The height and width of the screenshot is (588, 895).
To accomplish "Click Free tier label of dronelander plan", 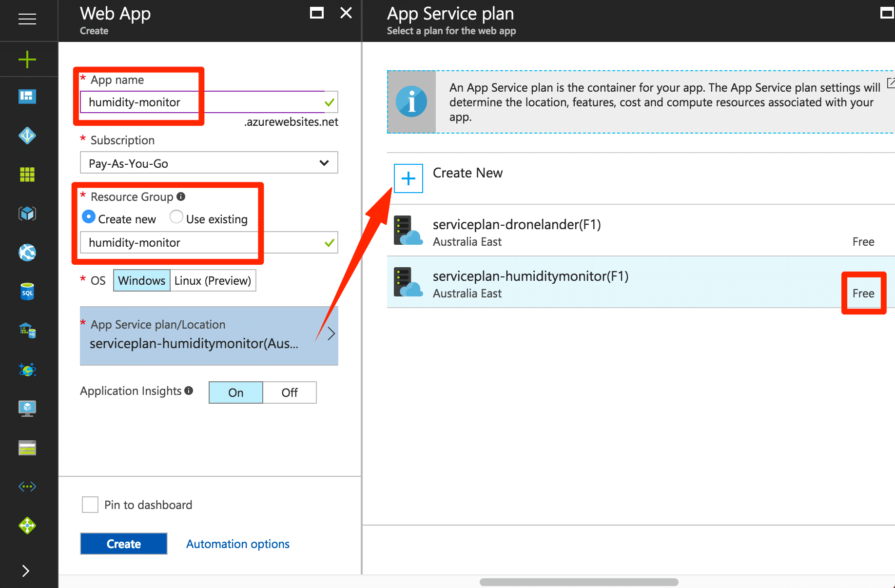I will coord(863,242).
